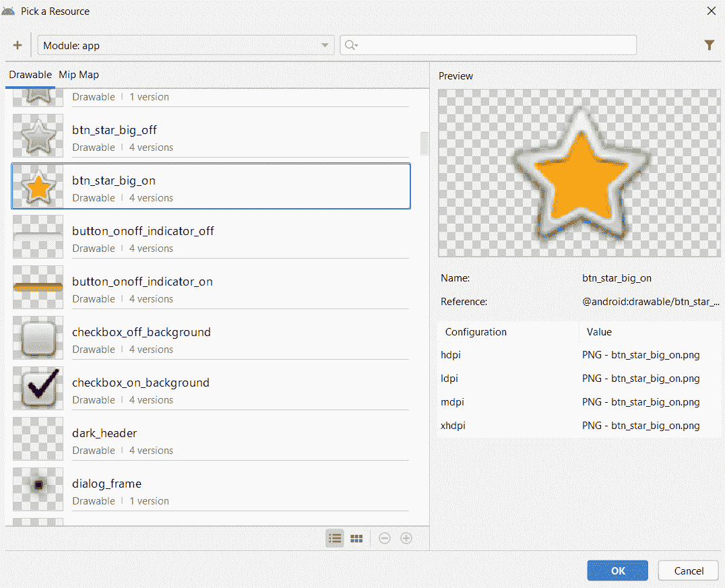
Task: Click the resource list scrollbar
Action: (x=424, y=143)
